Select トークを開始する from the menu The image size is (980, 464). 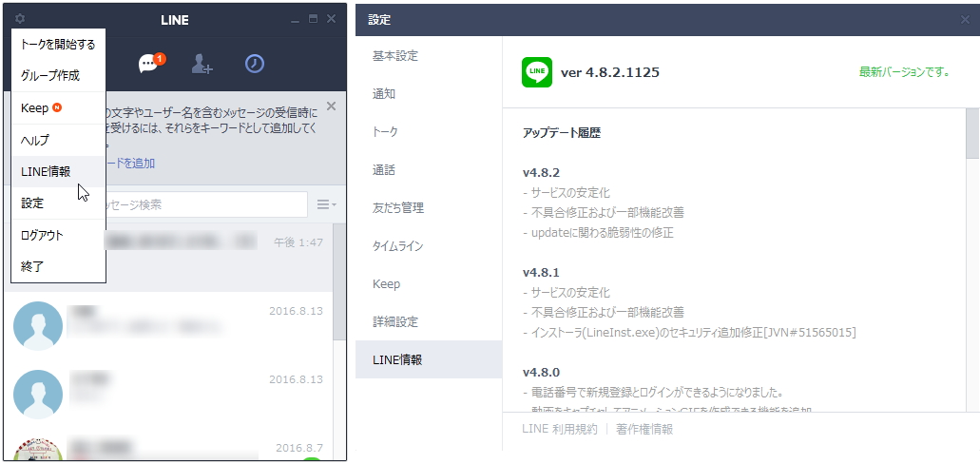(x=58, y=45)
